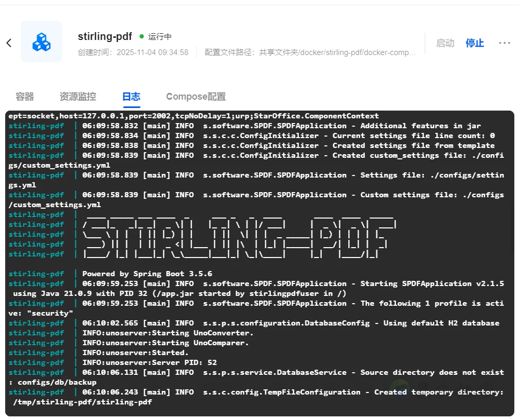Click the 运行中 status label

click(x=160, y=37)
